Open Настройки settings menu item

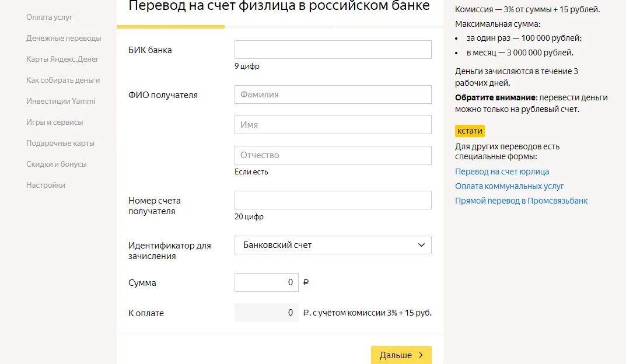tap(46, 185)
